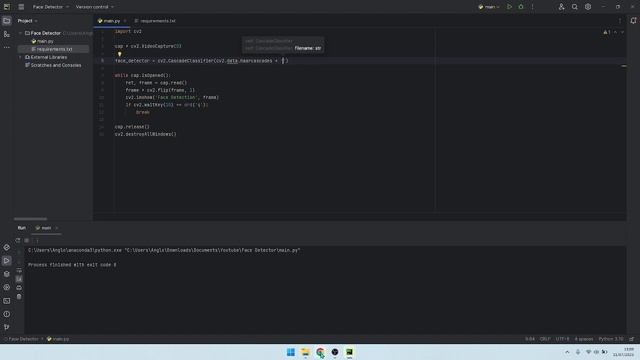Viewport: 640px width, 360px height.
Task: Open CRLF line separator selector
Action: click(x=545, y=339)
